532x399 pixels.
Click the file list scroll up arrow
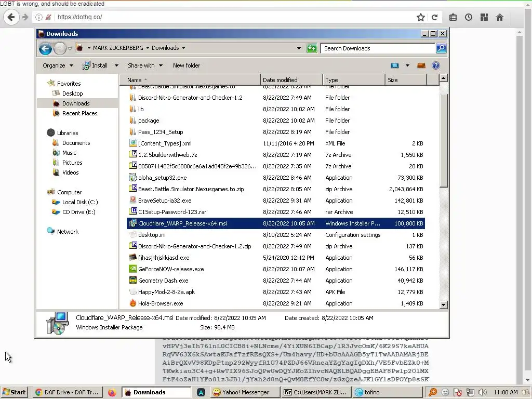(444, 78)
